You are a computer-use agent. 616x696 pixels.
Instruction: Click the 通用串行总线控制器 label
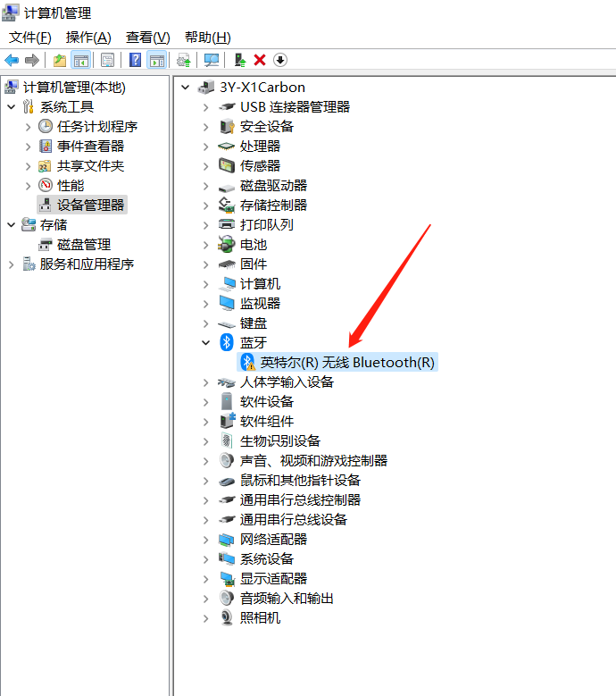point(300,499)
